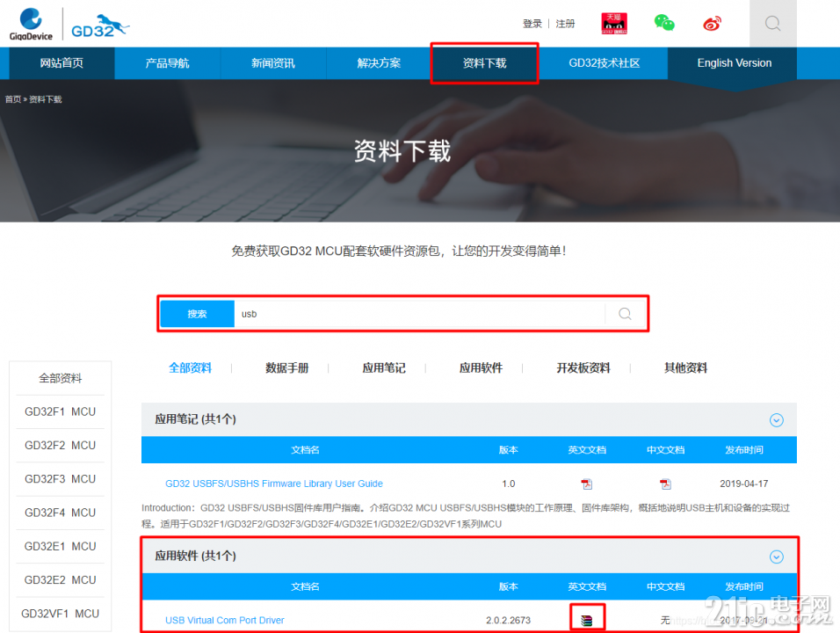Image resolution: width=840 pixels, height=633 pixels.
Task: Select 全部资料 in the left sidebar
Action: (60, 378)
